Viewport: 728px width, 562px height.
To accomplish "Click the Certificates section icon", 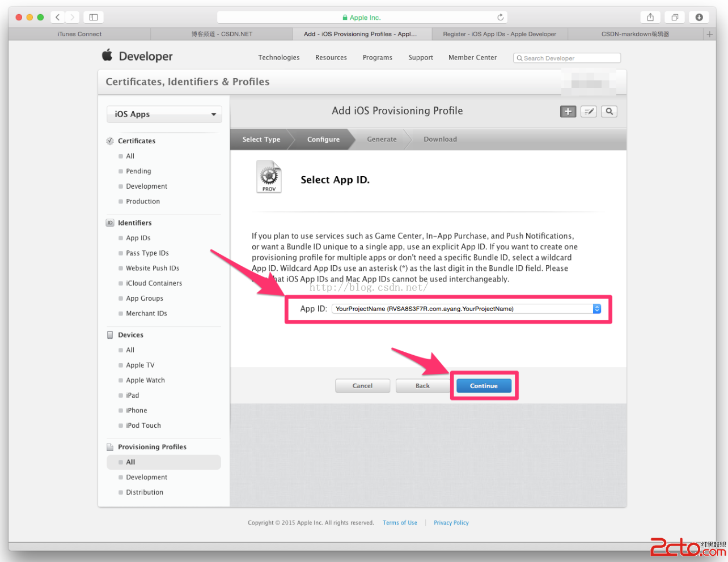I will coord(110,141).
